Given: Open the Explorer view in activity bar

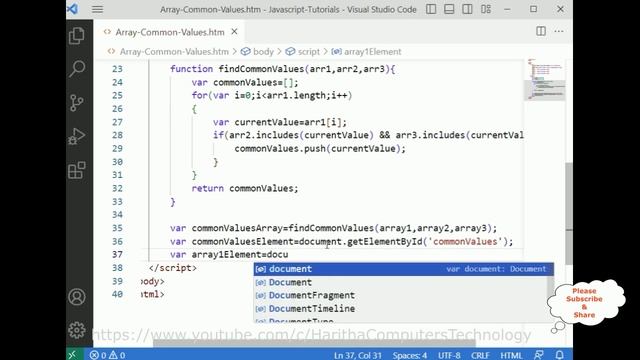Looking at the screenshot, I should (x=77, y=36).
